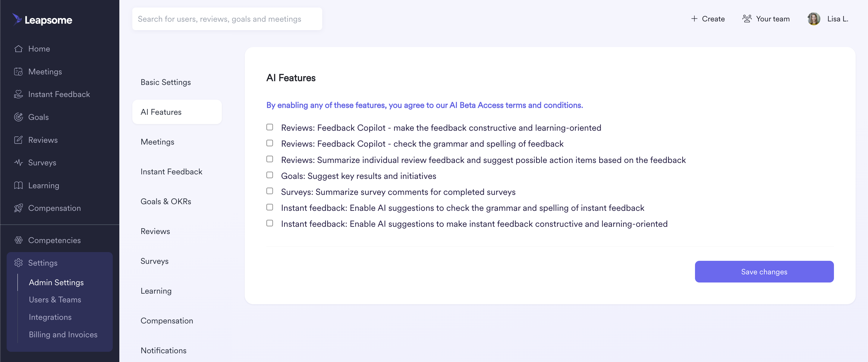
Task: Open Learning via the book icon
Action: coord(18,186)
